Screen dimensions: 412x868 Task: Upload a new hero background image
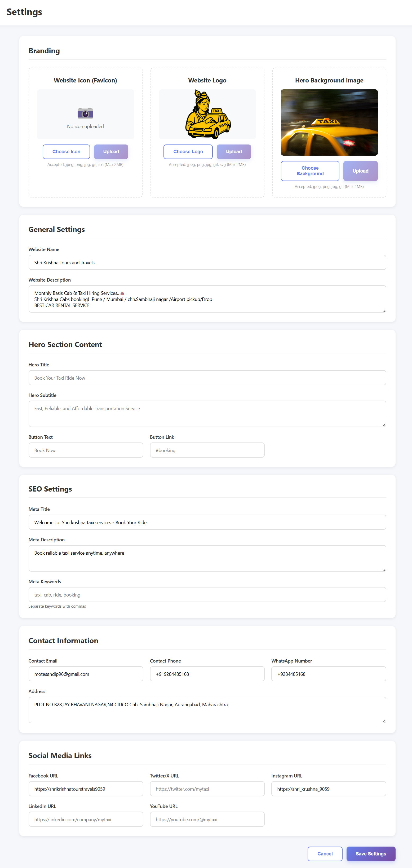coord(360,171)
